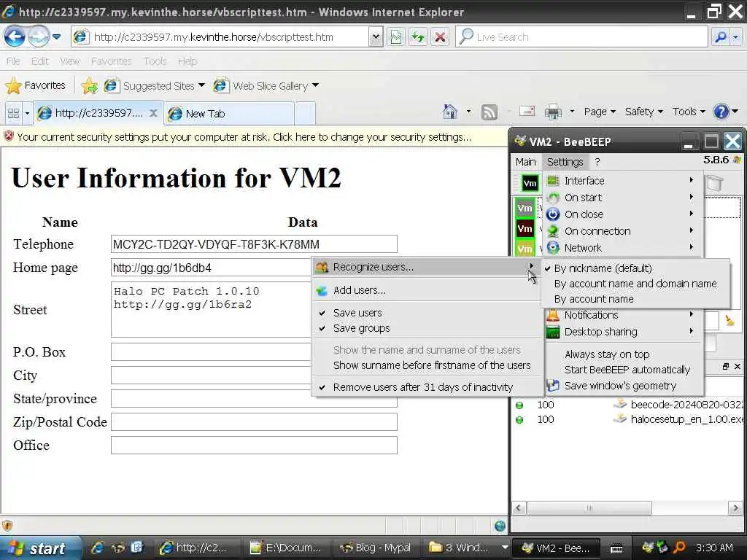Open the Help menu in Internet Explorer
The image size is (747, 560).
tap(187, 61)
